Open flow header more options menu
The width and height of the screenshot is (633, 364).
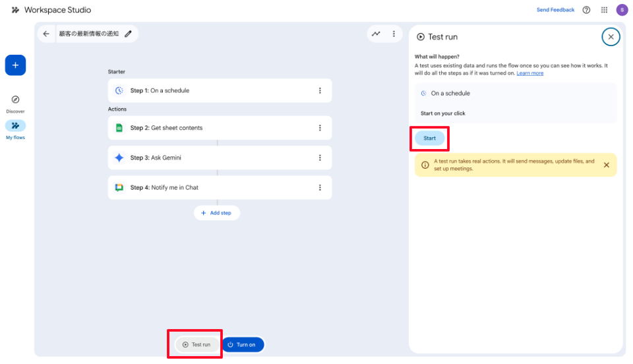(394, 34)
